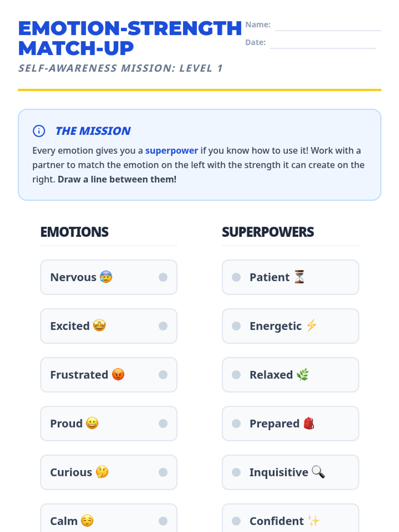Click the thinking face emoji by Curious
The height and width of the screenshot is (532, 399).
(x=102, y=472)
